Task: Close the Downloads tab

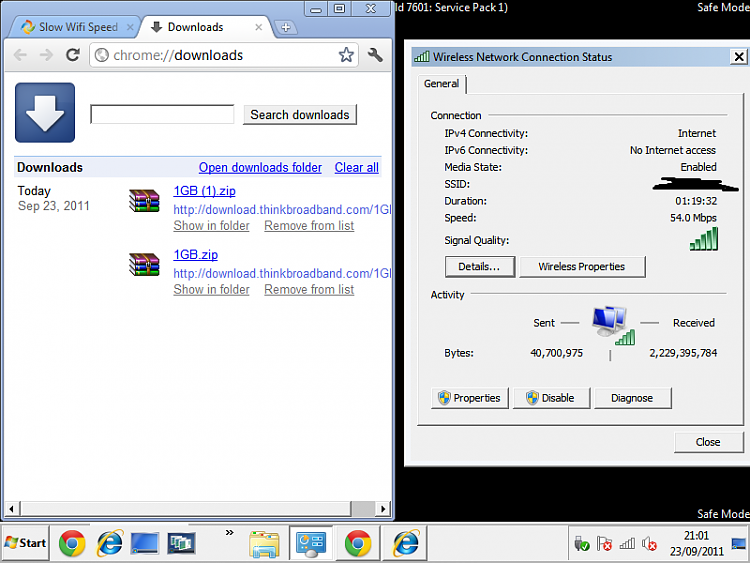Action: pyautogui.click(x=258, y=27)
